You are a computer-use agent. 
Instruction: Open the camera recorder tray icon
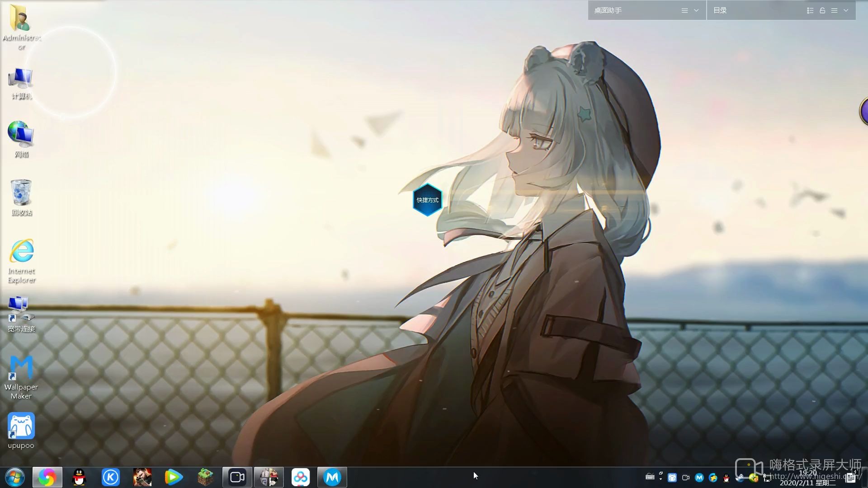(x=686, y=478)
